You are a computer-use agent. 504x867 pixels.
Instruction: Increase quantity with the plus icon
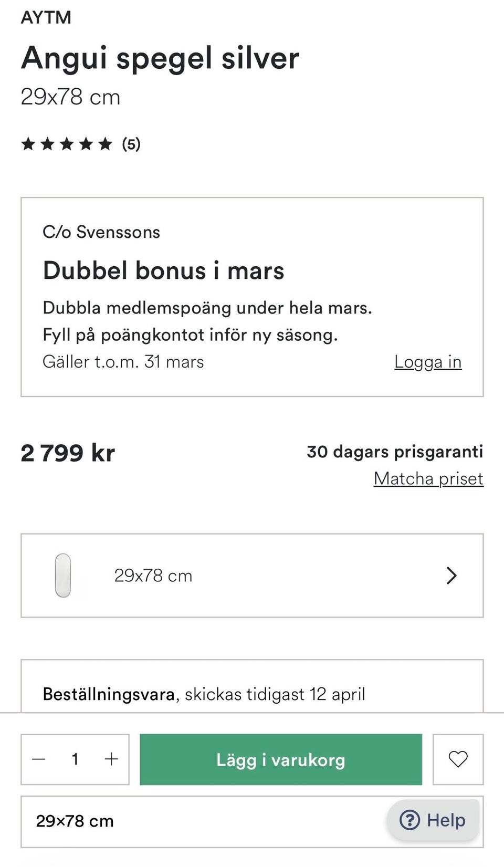click(111, 759)
